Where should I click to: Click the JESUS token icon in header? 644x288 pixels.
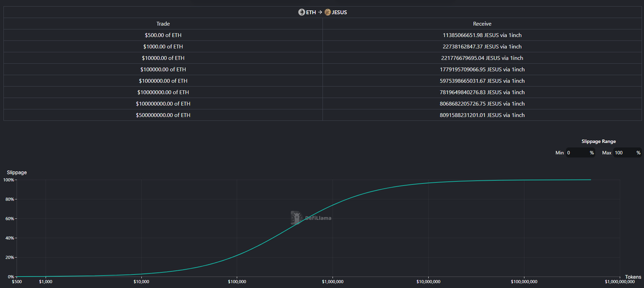[327, 12]
